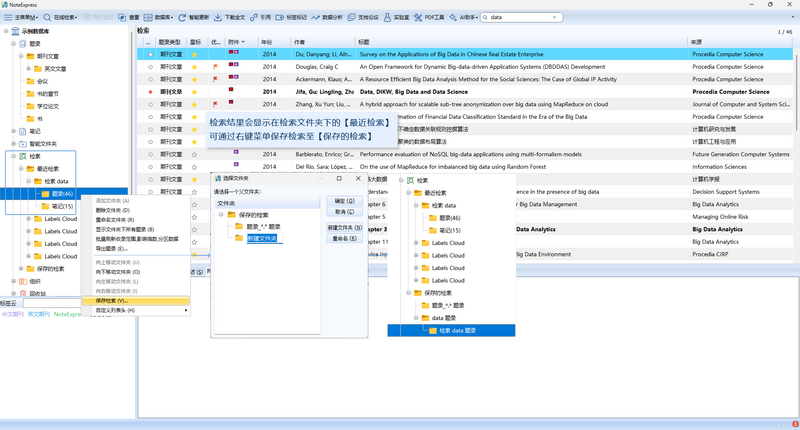
Task: Click the 新建文件夹 name edit field
Action: [x=264, y=238]
